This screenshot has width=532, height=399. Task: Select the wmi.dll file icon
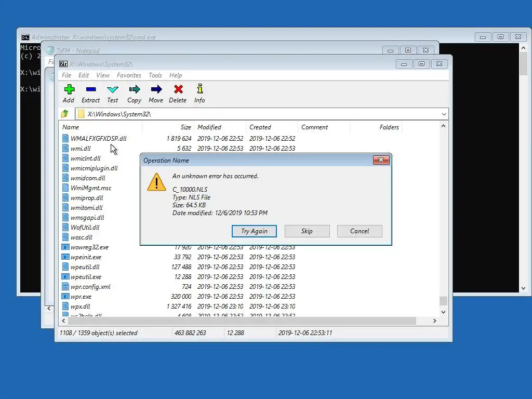click(x=65, y=148)
